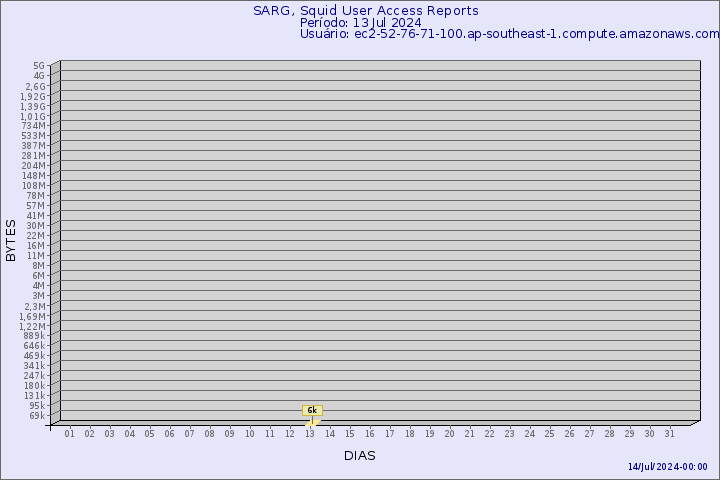This screenshot has height=480, width=720.
Task: Click the '387M' y-axis value
Action: [x=34, y=146]
